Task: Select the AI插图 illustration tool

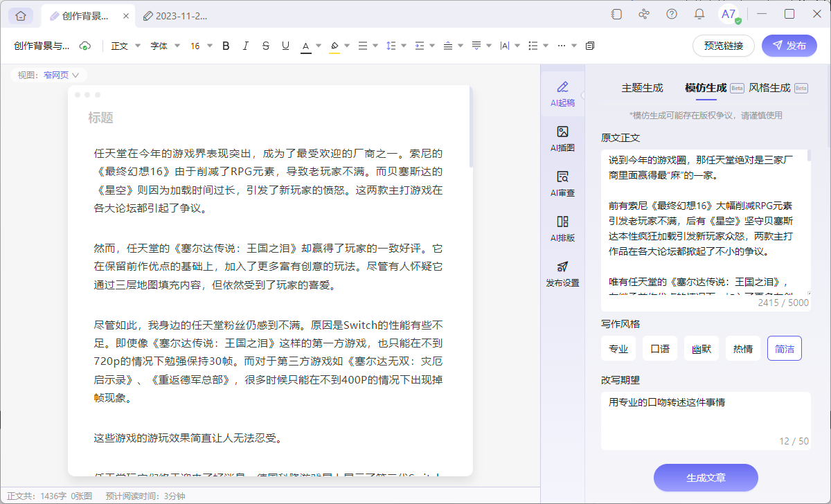Action: [x=562, y=138]
